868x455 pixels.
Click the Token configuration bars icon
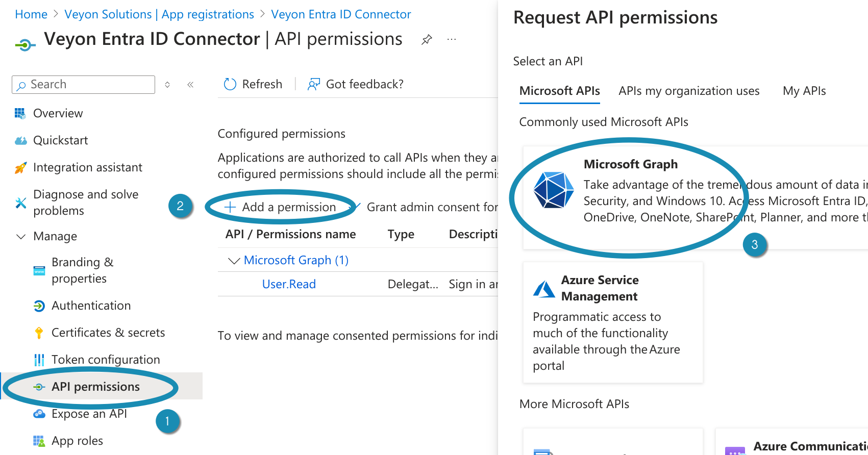[x=39, y=360]
